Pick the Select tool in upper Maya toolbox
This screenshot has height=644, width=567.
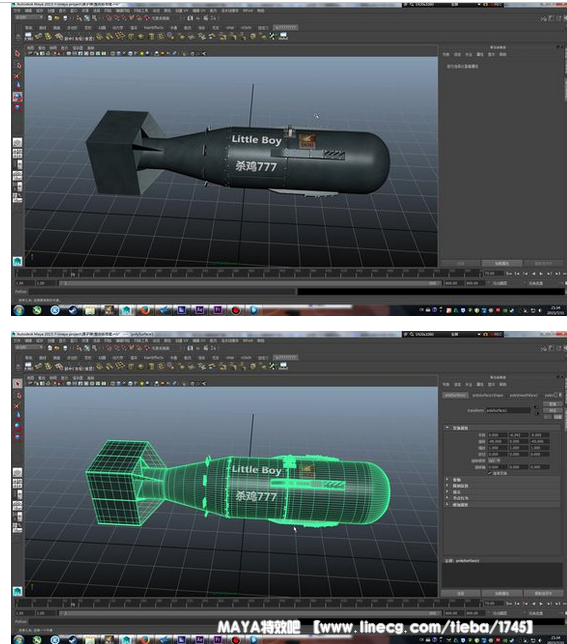tap(17, 54)
